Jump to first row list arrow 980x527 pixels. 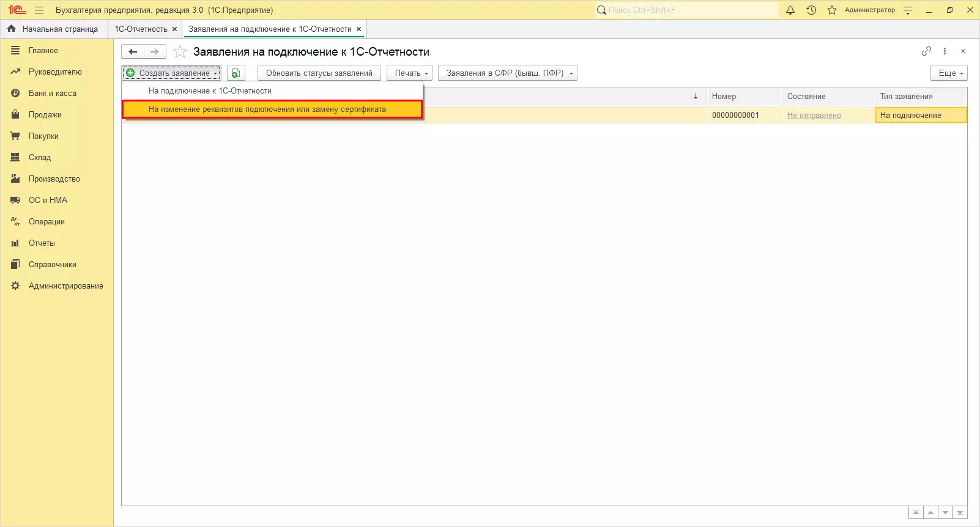pyautogui.click(x=916, y=513)
